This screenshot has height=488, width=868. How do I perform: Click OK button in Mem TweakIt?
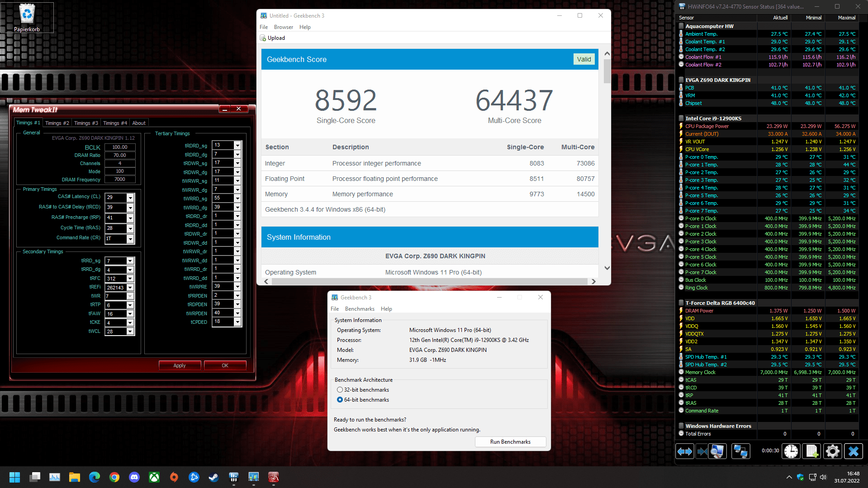(x=225, y=365)
